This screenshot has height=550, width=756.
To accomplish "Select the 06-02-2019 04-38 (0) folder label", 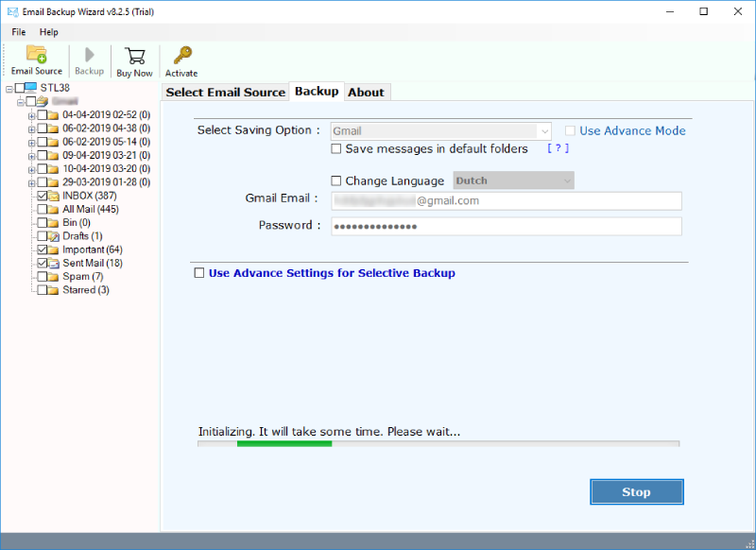I will [x=107, y=129].
